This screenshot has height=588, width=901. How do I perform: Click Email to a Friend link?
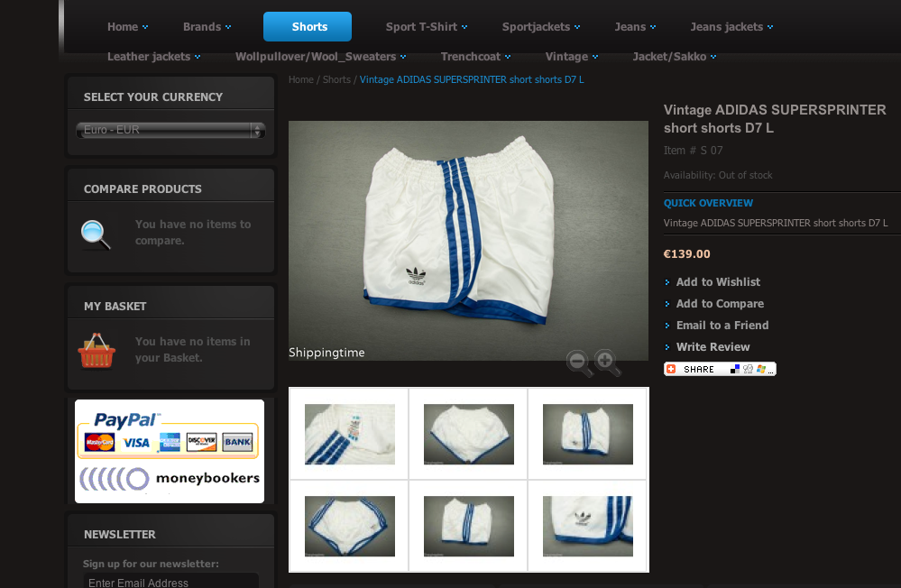(722, 326)
